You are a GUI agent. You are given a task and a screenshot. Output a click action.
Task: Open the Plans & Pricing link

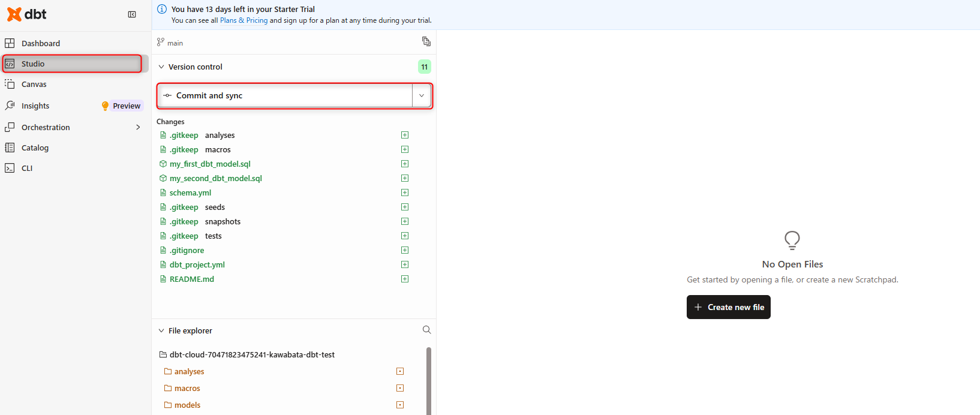point(244,20)
